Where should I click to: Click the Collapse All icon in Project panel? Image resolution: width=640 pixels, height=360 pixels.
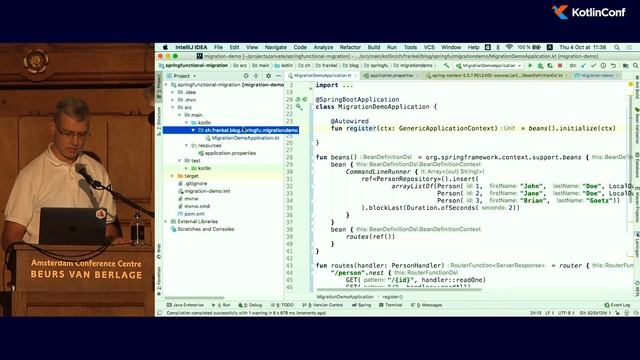tap(256, 76)
